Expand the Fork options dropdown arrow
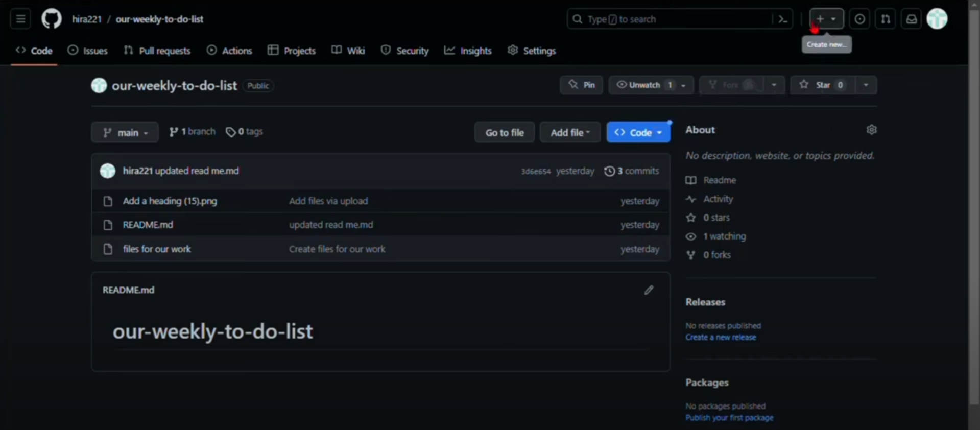This screenshot has height=430, width=980. tap(774, 85)
